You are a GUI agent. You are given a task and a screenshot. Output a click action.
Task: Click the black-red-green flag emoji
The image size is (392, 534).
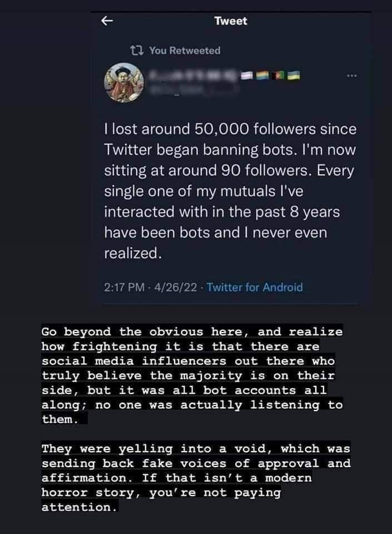pos(280,75)
